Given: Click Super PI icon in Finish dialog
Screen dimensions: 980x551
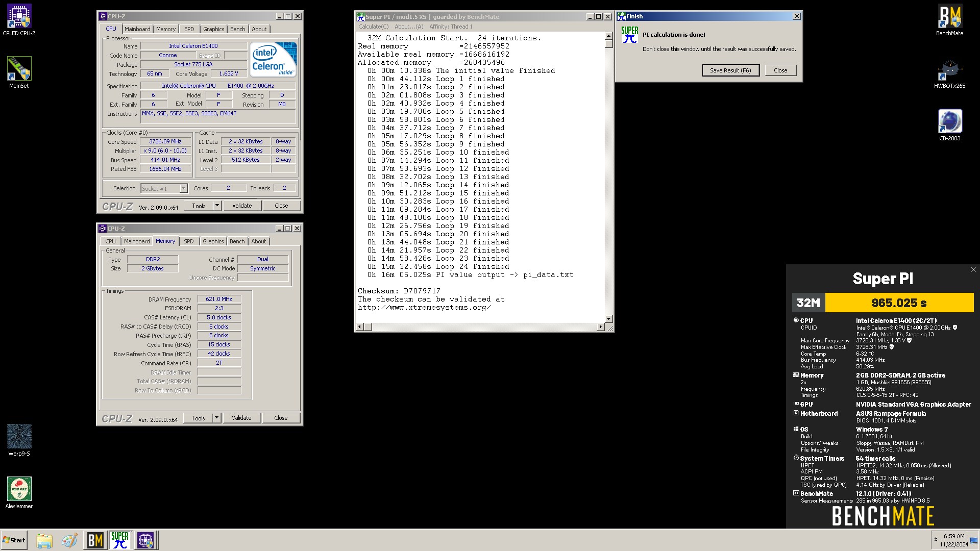Looking at the screenshot, I should point(629,35).
